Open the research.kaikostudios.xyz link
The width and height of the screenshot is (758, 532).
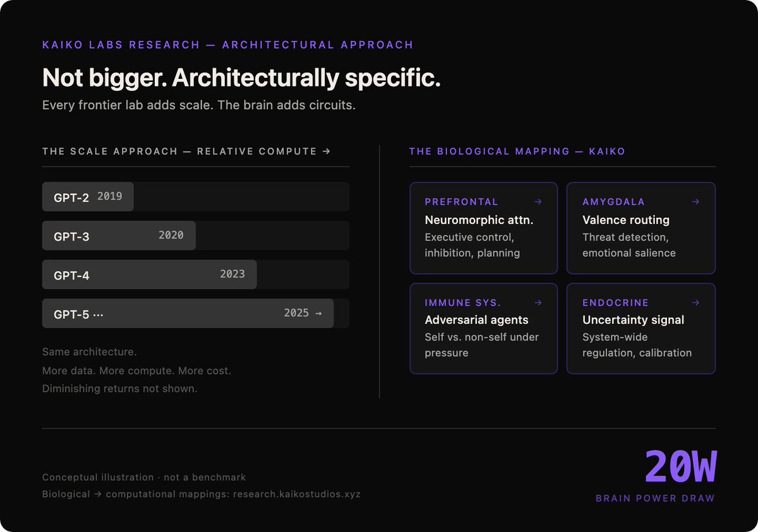click(297, 494)
